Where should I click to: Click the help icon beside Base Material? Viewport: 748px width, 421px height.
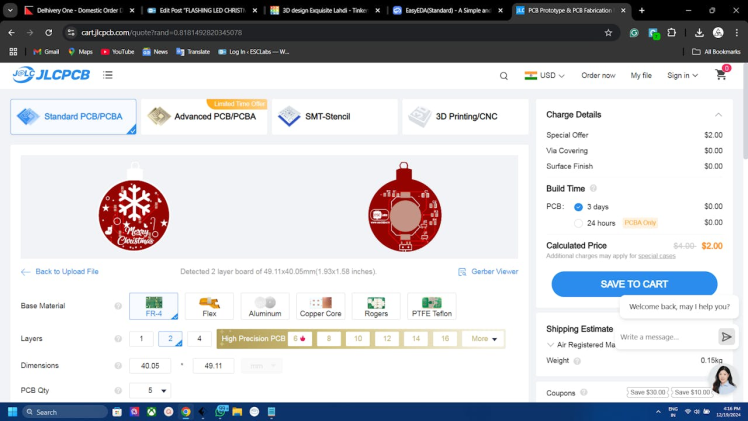pyautogui.click(x=118, y=306)
